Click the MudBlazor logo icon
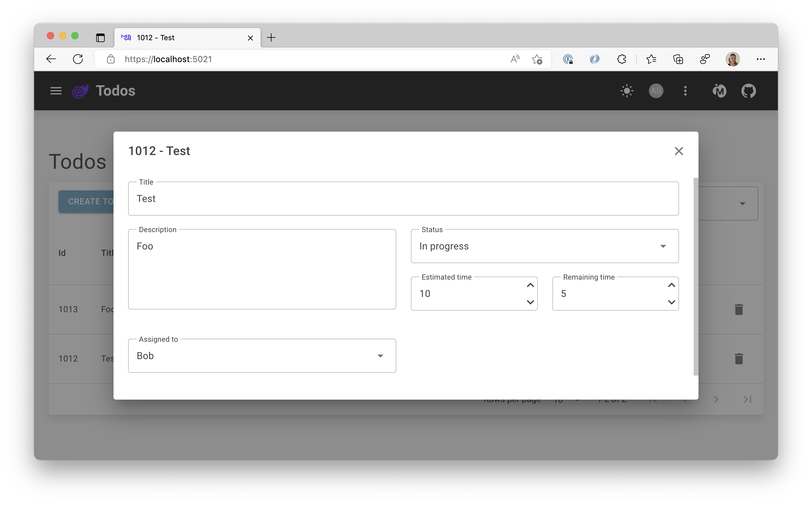The width and height of the screenshot is (812, 505). [719, 91]
